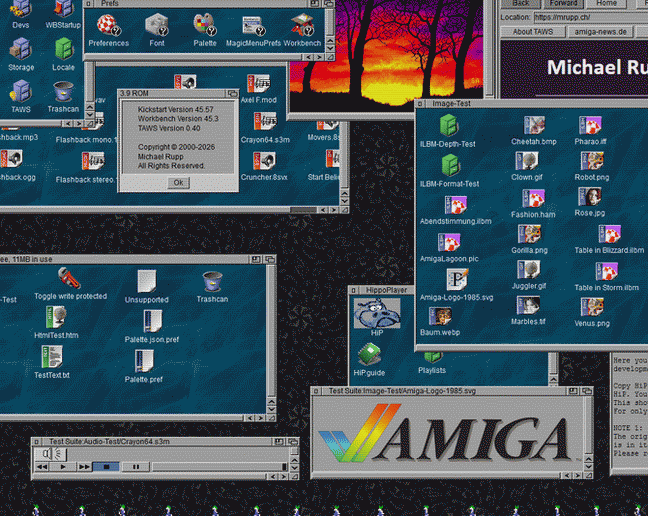Select the Storage drawer icon
Image resolution: width=648 pixels, height=516 pixels.
20,49
